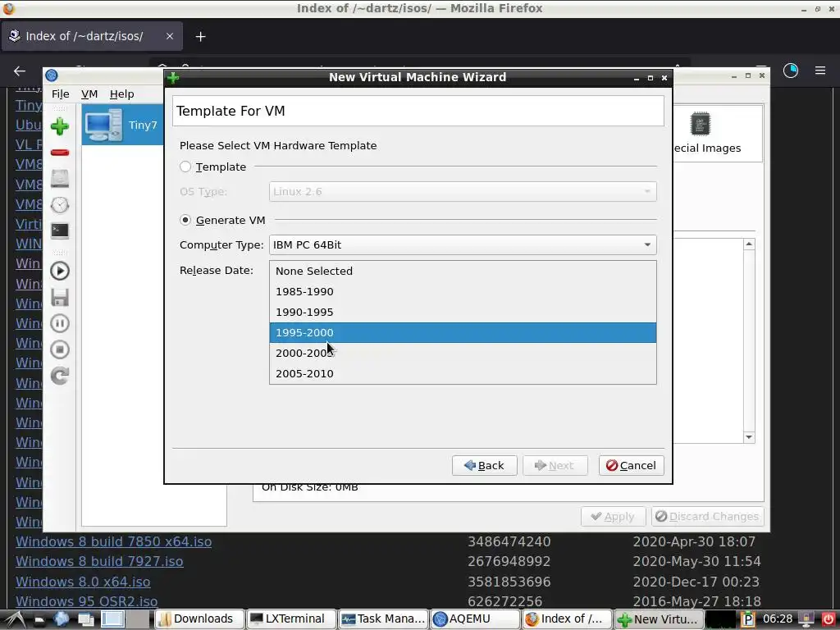Image resolution: width=840 pixels, height=630 pixels.
Task: Choose 1990-1995 release date
Action: point(463,312)
